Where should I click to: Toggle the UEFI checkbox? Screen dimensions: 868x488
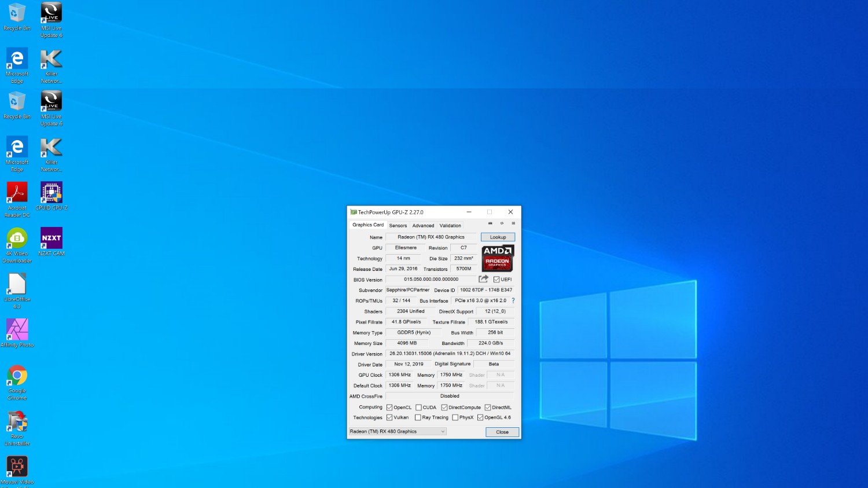(x=496, y=280)
